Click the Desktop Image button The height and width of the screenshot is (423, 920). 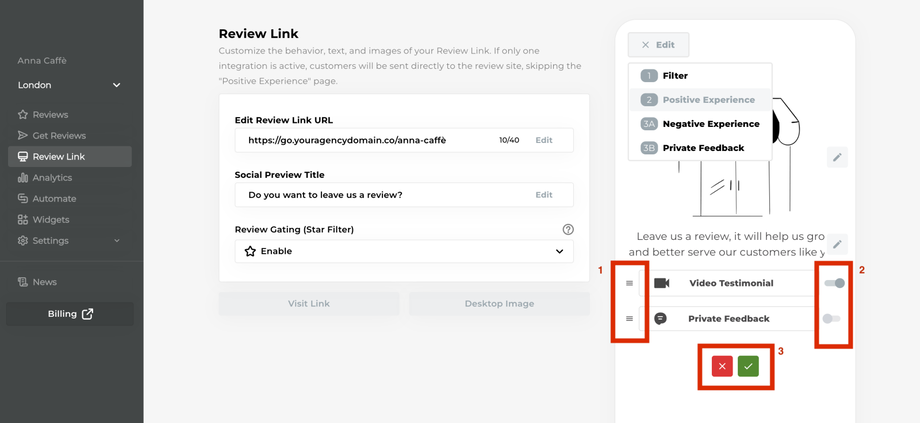499,304
